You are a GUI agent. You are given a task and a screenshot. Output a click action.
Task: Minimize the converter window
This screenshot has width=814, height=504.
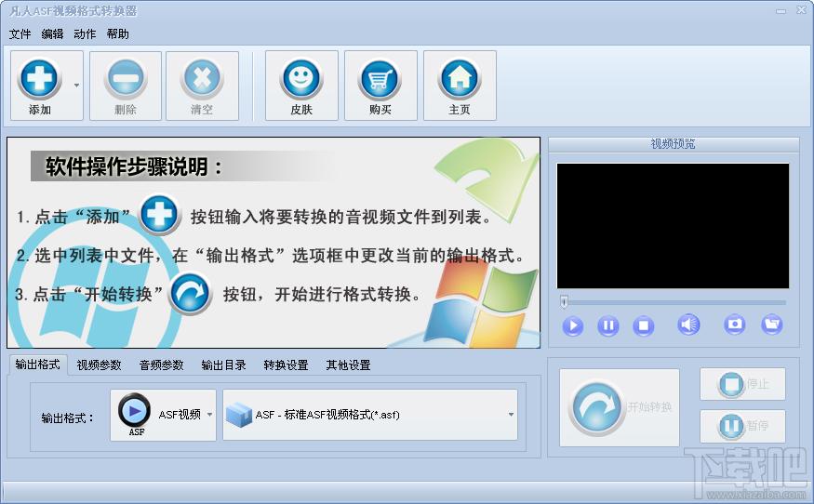[781, 11]
